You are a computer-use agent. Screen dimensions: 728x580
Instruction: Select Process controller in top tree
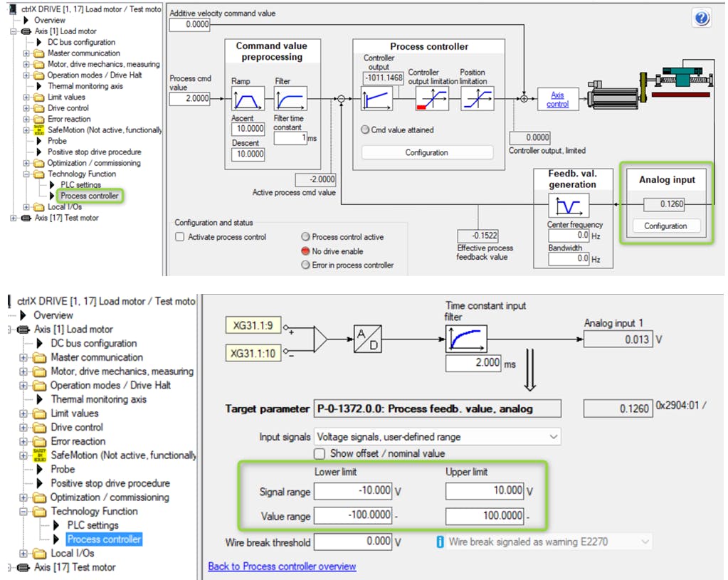[89, 196]
